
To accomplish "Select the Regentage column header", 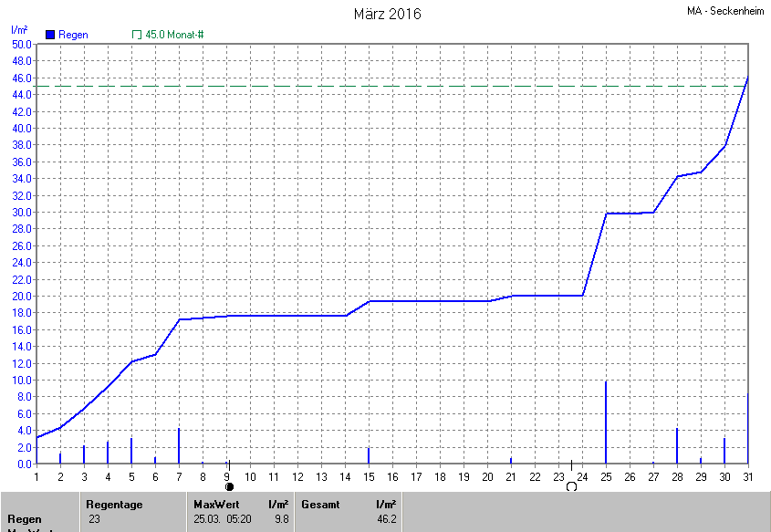I will [x=114, y=504].
